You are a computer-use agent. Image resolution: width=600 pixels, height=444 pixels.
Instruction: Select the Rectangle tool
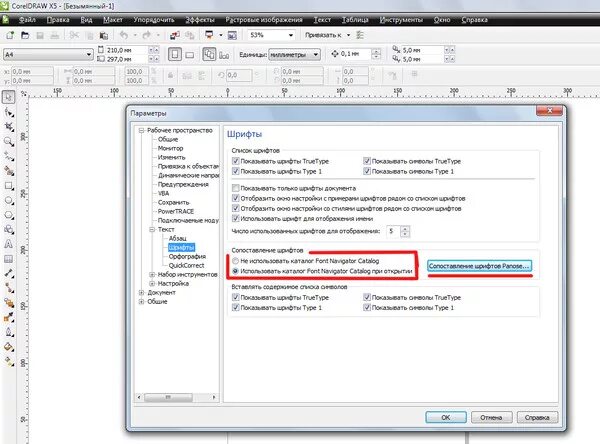pos(9,186)
